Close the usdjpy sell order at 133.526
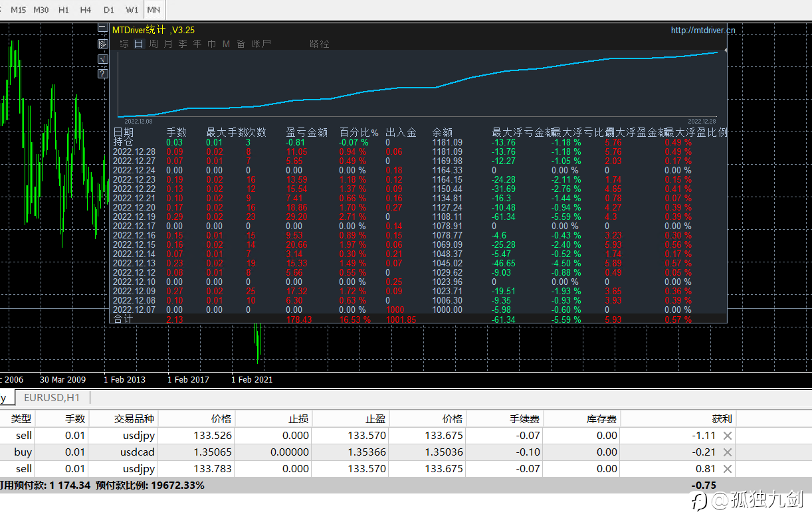812x532 pixels. tap(728, 436)
